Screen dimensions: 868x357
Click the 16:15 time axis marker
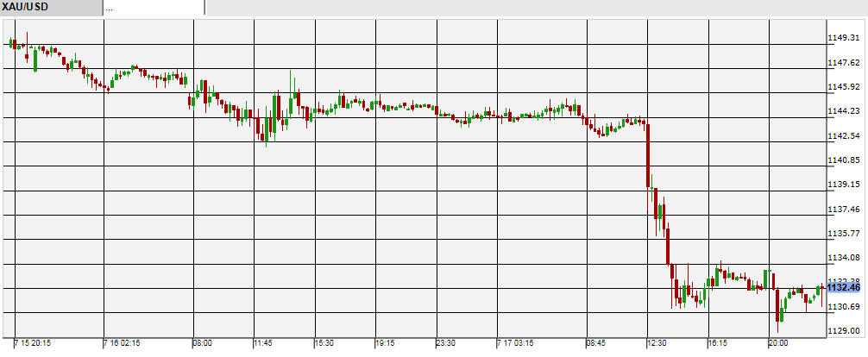click(x=717, y=343)
